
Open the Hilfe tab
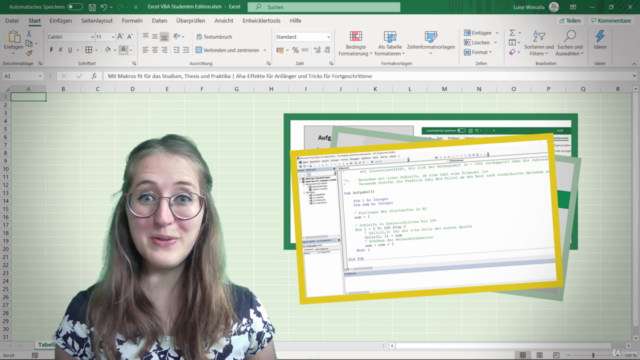click(295, 20)
